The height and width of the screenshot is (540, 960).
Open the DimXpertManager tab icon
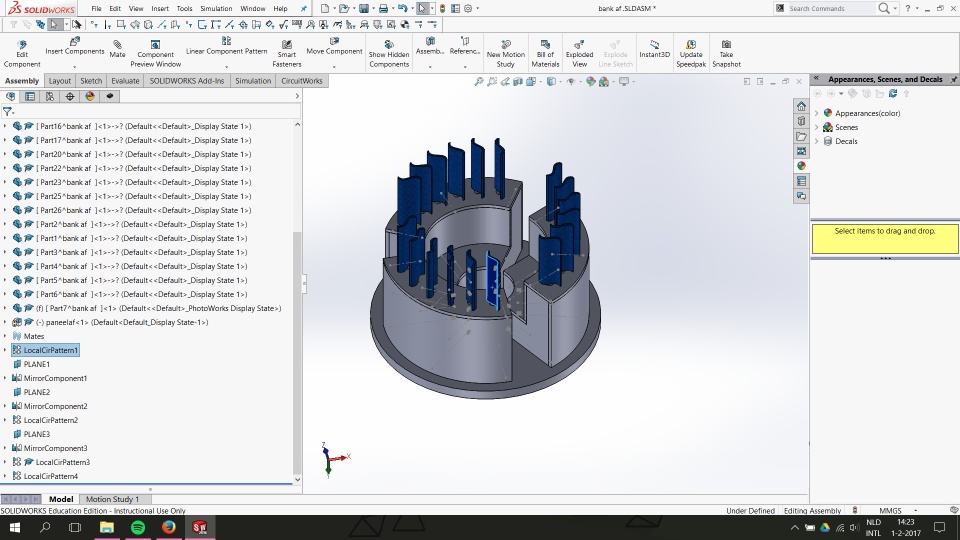70,96
